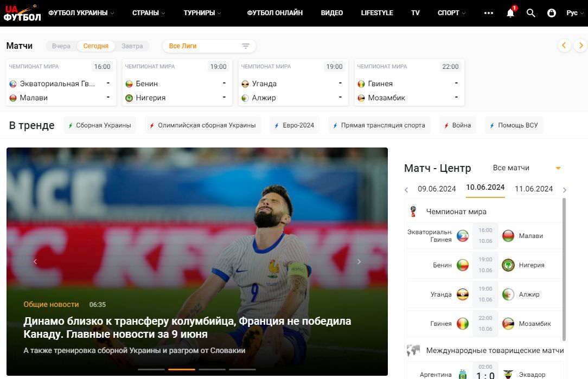Open trending tag Прямая трансляция спорта
Screen dimensions: 588x379
pos(379,125)
